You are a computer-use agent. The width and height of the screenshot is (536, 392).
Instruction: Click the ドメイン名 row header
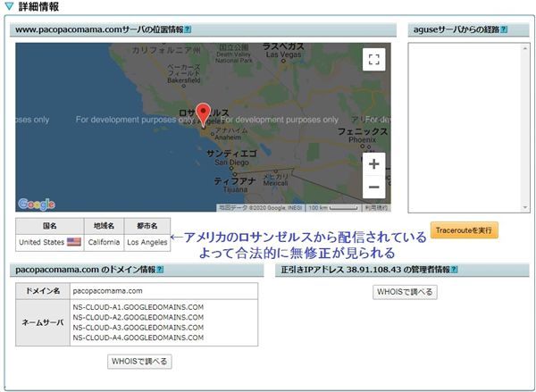tap(43, 291)
